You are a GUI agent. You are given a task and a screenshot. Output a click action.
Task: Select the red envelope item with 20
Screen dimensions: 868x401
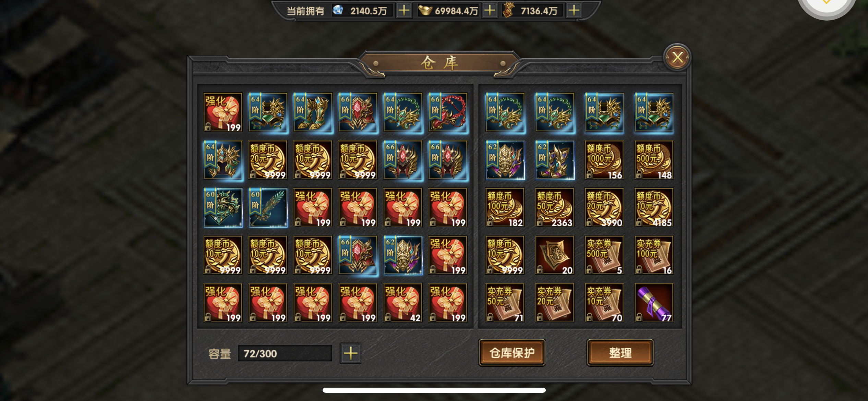pyautogui.click(x=554, y=255)
